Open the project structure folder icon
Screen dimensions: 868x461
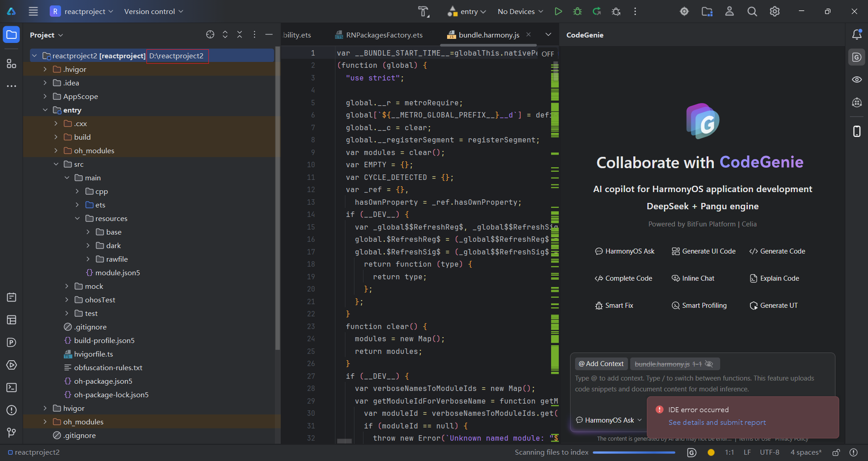point(707,11)
